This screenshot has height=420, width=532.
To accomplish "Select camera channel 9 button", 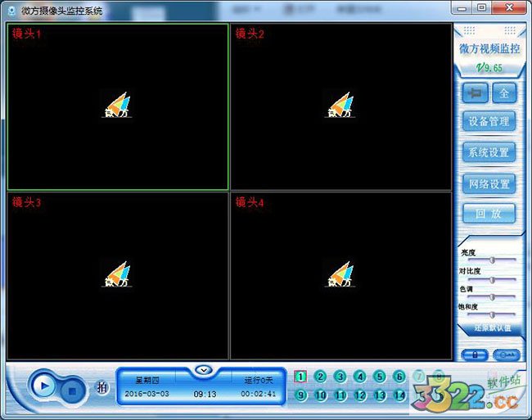I will (x=300, y=395).
